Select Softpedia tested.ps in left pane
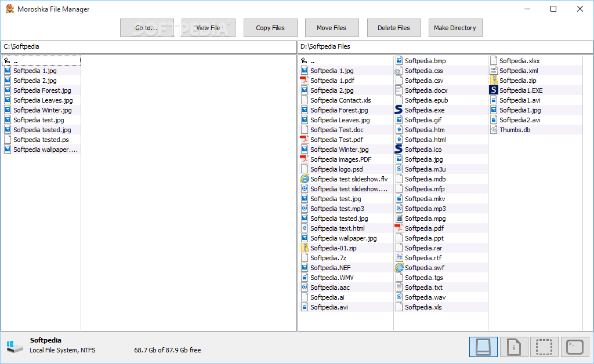This screenshot has height=364, width=594. click(x=41, y=140)
